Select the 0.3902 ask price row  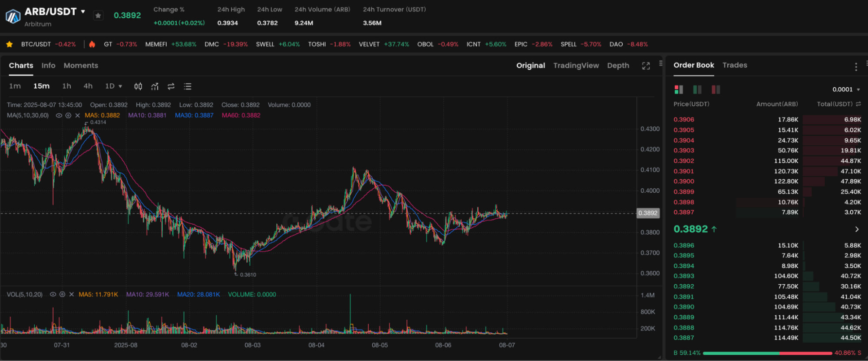coord(767,161)
